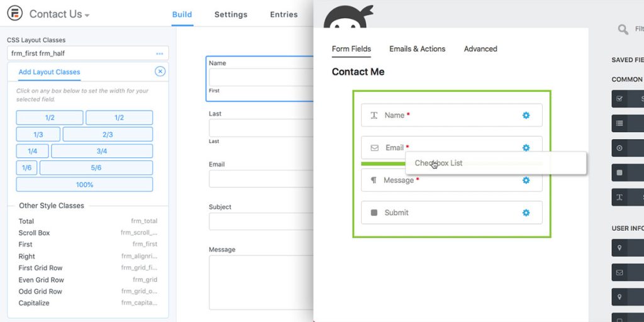Set field width to 100%

click(84, 184)
